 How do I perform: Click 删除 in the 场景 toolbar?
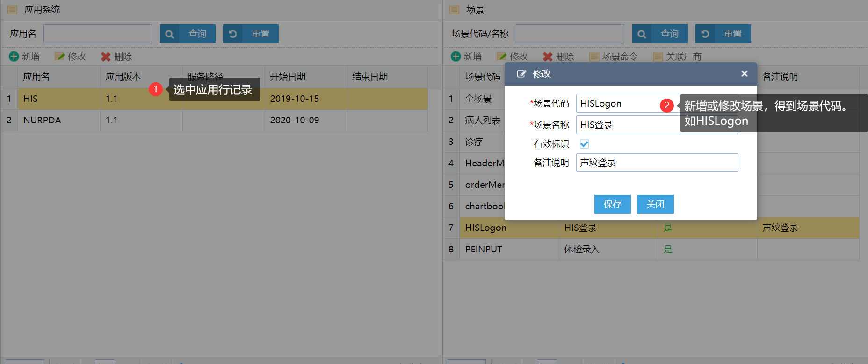[558, 57]
